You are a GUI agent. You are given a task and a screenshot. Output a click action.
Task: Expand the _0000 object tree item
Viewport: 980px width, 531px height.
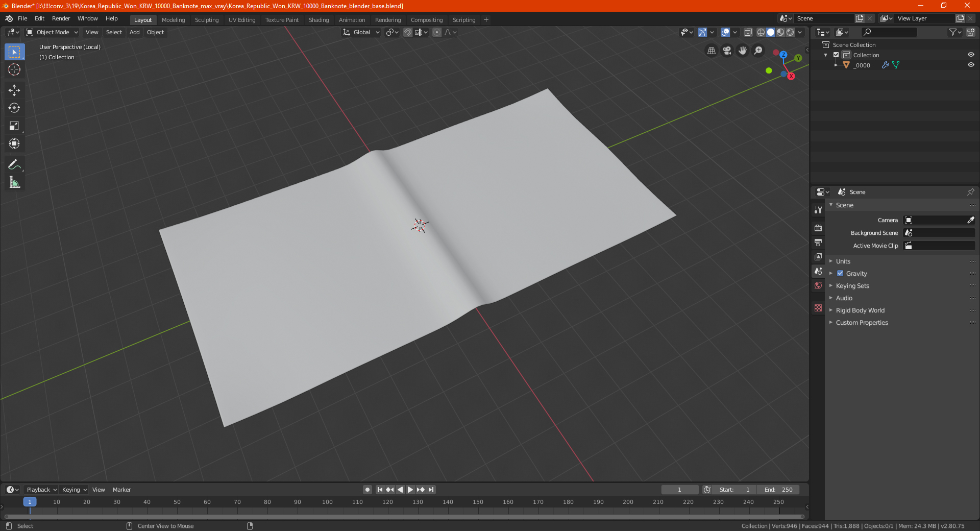point(836,65)
